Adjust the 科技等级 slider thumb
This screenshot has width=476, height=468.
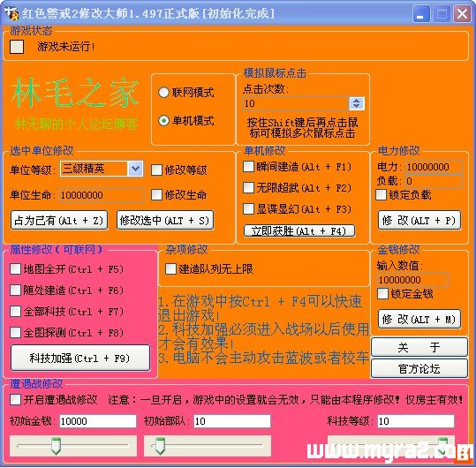pos(442,446)
